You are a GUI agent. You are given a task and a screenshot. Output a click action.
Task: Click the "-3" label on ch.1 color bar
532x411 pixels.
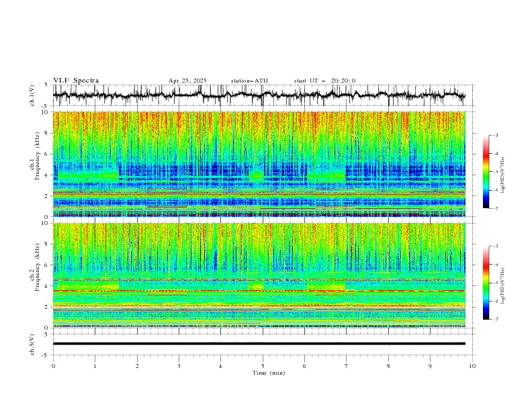[x=495, y=135]
